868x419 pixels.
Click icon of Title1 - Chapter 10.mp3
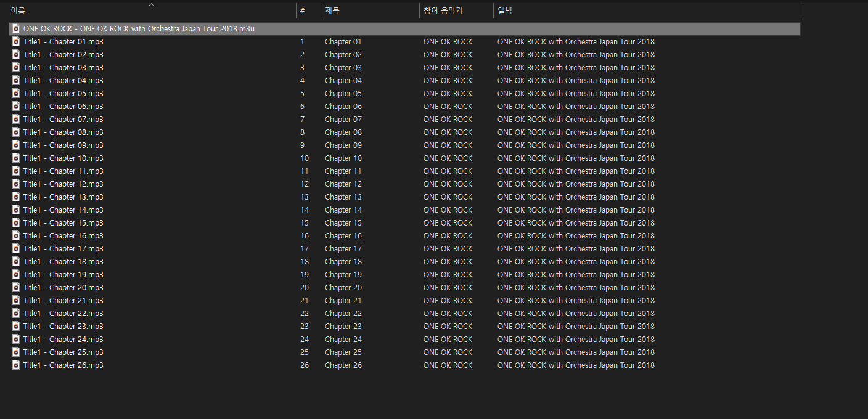coord(16,158)
